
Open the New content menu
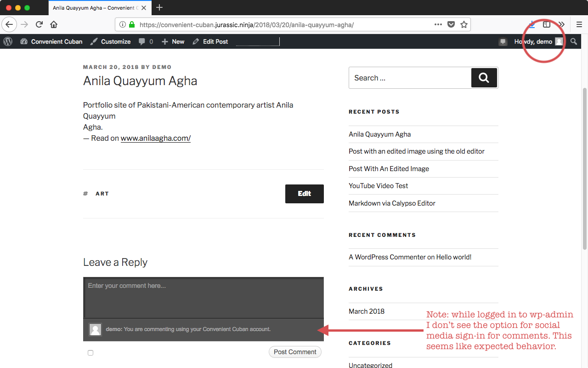tap(173, 41)
